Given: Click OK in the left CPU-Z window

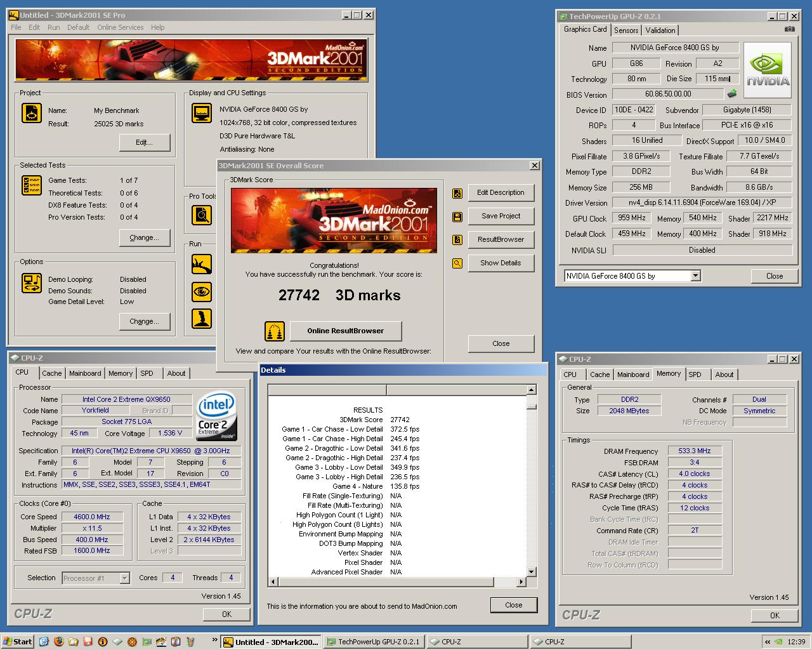Looking at the screenshot, I should (x=226, y=614).
